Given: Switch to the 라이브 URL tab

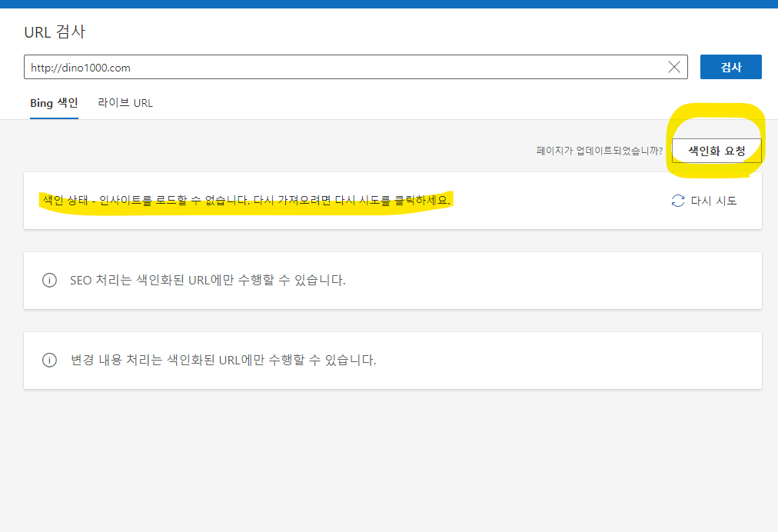Looking at the screenshot, I should click(125, 102).
